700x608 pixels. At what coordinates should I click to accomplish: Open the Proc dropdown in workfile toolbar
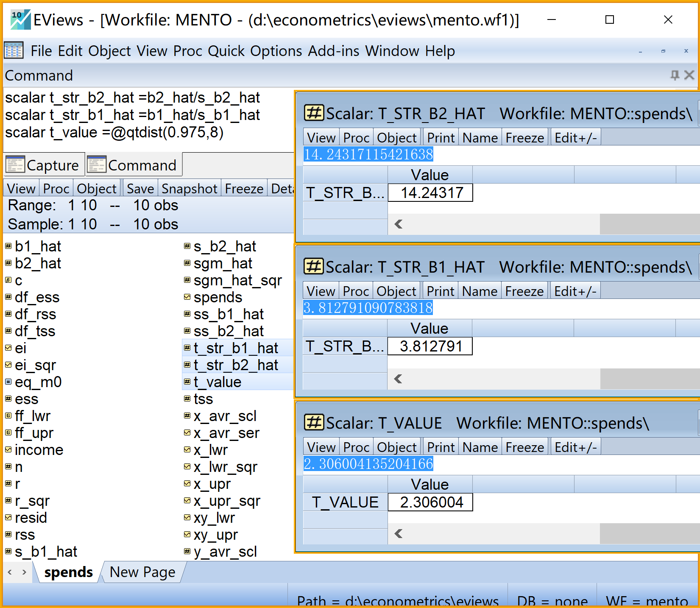[x=56, y=189]
